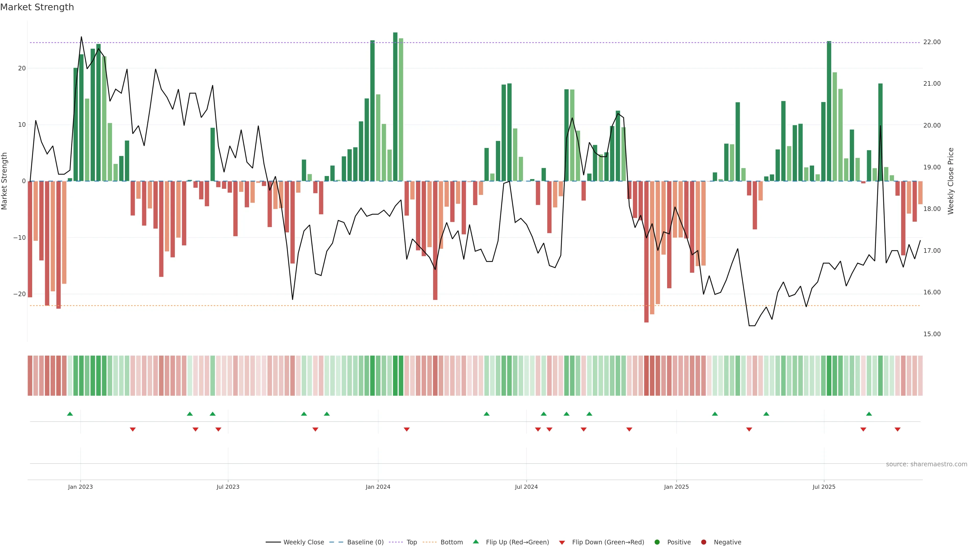
Task: Click the flip-up triangle just after Jan 2025
Action: pos(715,414)
